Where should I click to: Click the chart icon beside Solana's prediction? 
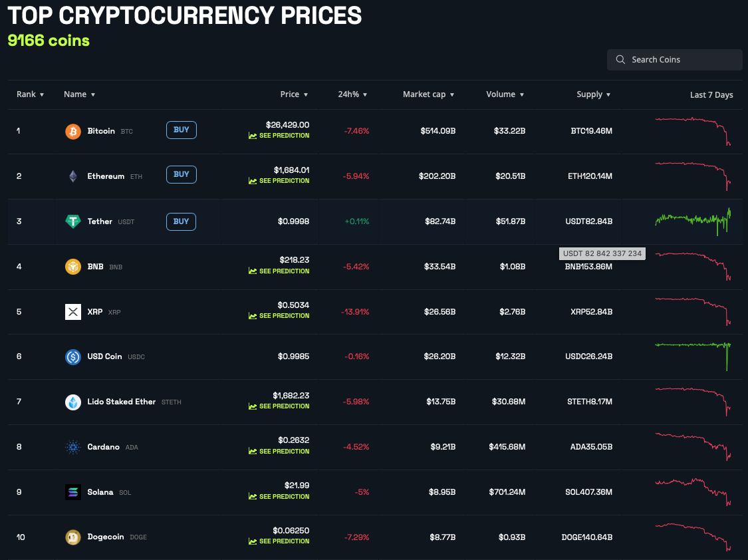pos(253,497)
